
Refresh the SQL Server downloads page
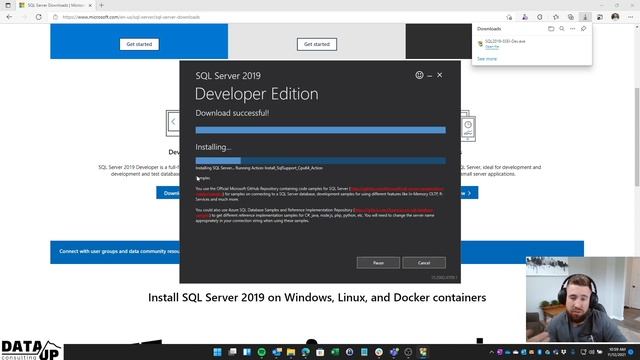(38, 17)
